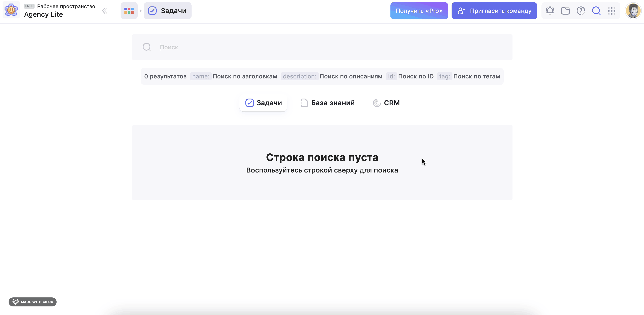This screenshot has height=315, width=644.
Task: Open the notifications bell
Action: pos(550,11)
